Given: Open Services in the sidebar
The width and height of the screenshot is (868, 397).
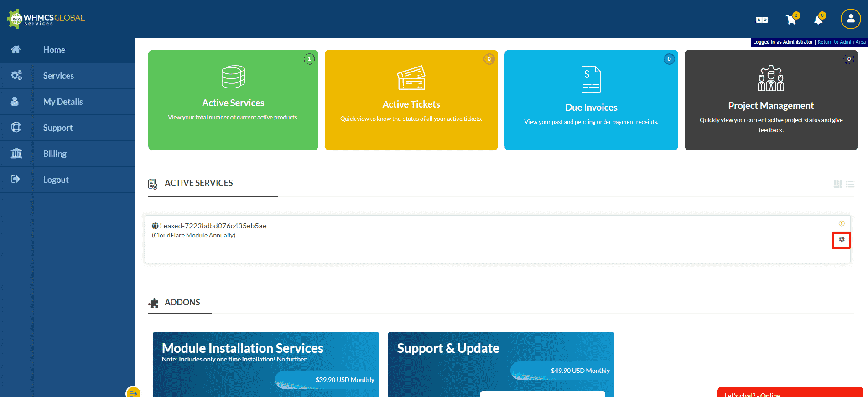Looking at the screenshot, I should pyautogui.click(x=58, y=76).
